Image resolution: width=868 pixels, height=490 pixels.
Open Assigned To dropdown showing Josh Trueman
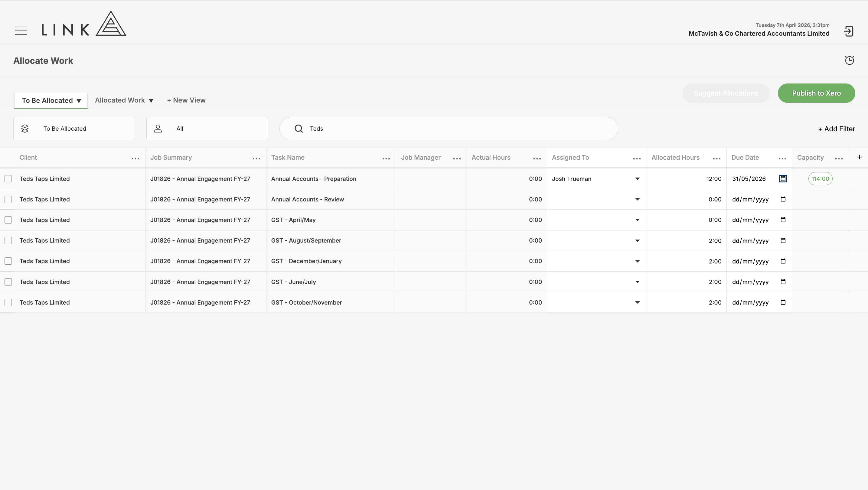click(596, 179)
